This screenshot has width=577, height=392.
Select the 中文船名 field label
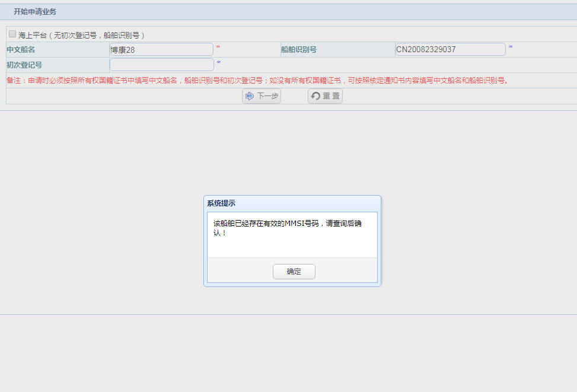(x=21, y=50)
